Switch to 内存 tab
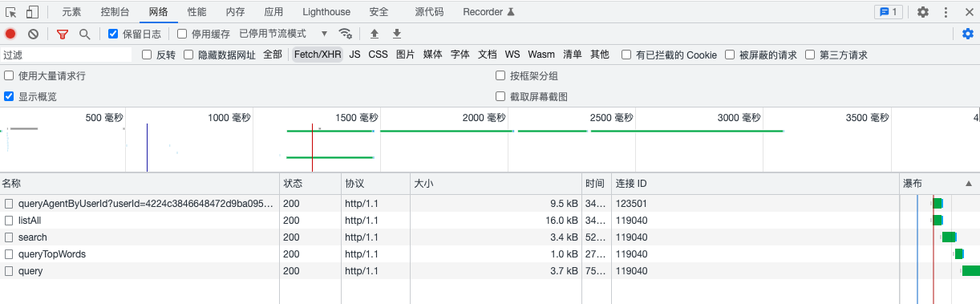This screenshot has height=304, width=980. coord(235,12)
